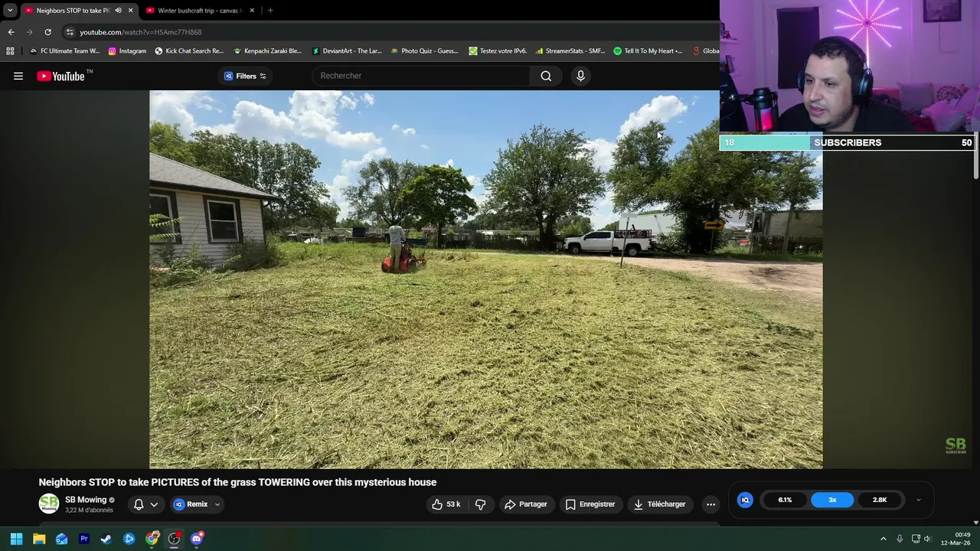
Task: Click the browser forward arrow
Action: (x=29, y=32)
